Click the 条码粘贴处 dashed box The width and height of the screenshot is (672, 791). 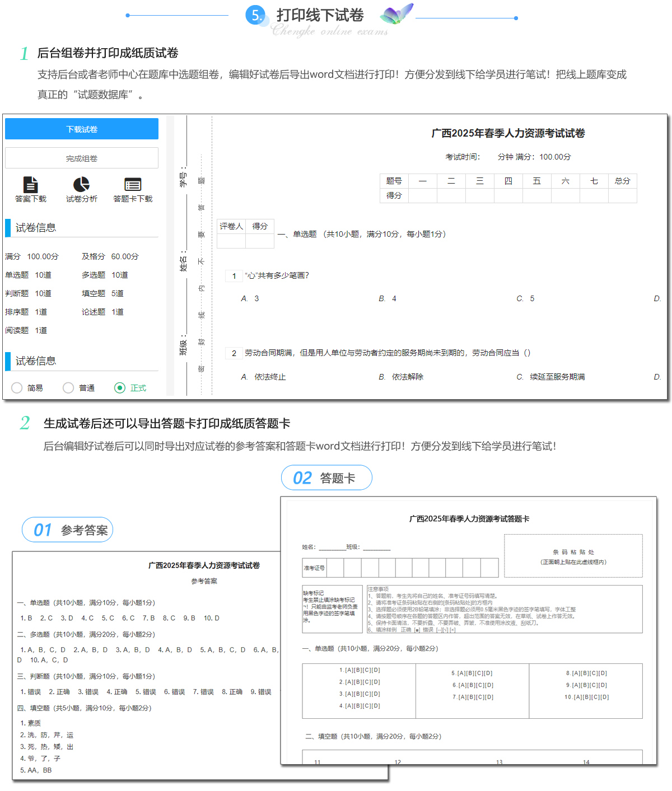573,556
